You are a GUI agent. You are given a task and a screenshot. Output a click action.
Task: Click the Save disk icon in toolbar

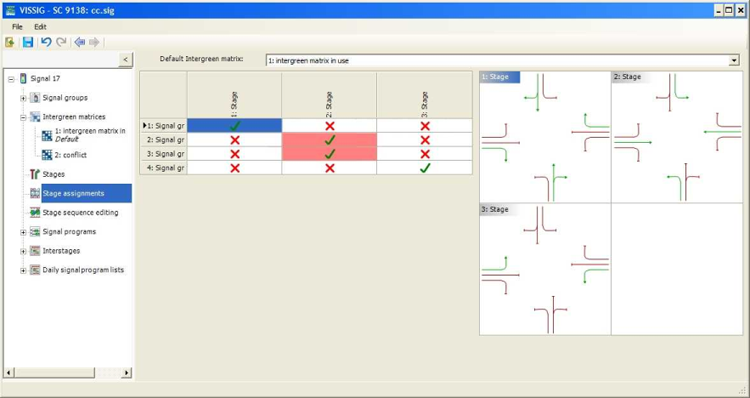coord(28,43)
